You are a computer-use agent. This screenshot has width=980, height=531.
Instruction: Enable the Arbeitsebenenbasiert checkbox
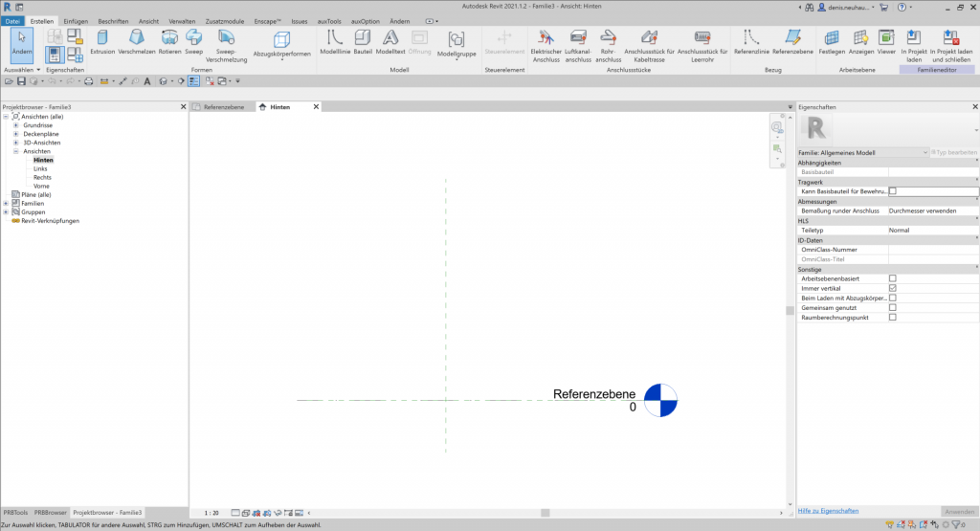coord(892,278)
